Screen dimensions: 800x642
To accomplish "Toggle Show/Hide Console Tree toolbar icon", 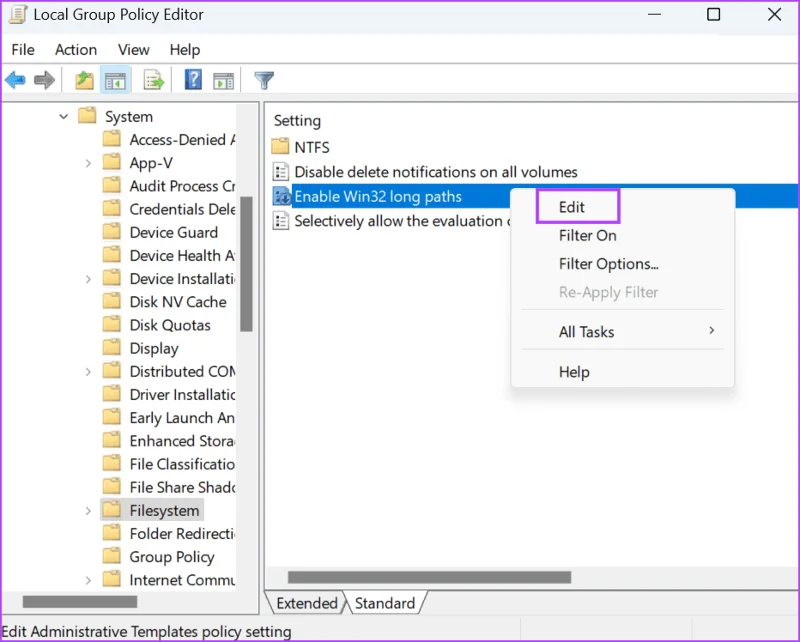I will (x=115, y=80).
